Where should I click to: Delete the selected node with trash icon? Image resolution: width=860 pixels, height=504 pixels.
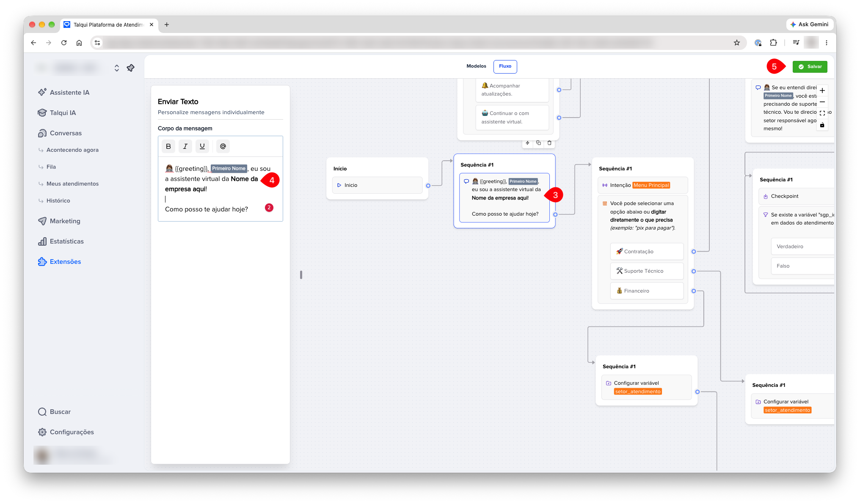(x=549, y=143)
